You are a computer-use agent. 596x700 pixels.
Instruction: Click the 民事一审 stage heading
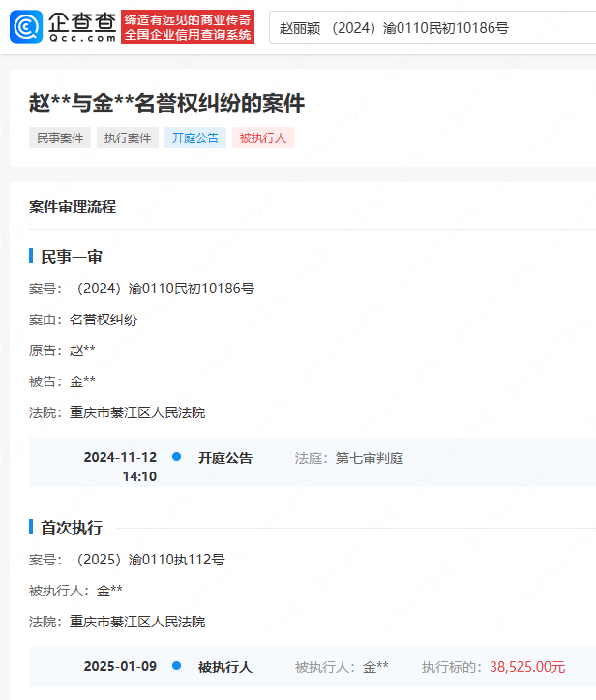72,257
